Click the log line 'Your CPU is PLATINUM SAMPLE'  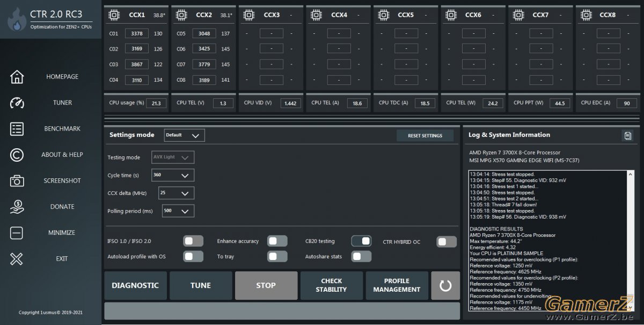[x=506, y=253]
